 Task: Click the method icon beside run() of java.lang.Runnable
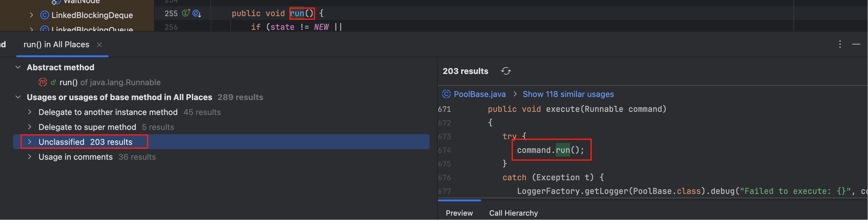click(43, 82)
